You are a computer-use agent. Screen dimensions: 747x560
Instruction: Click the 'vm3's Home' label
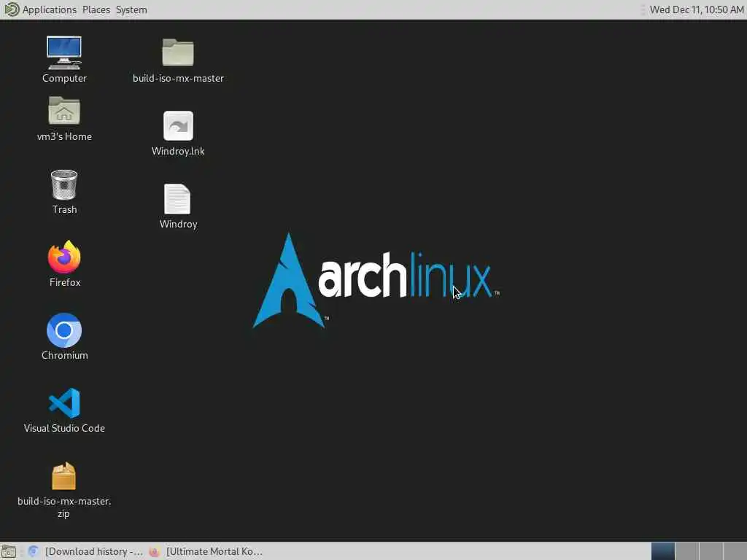click(64, 136)
